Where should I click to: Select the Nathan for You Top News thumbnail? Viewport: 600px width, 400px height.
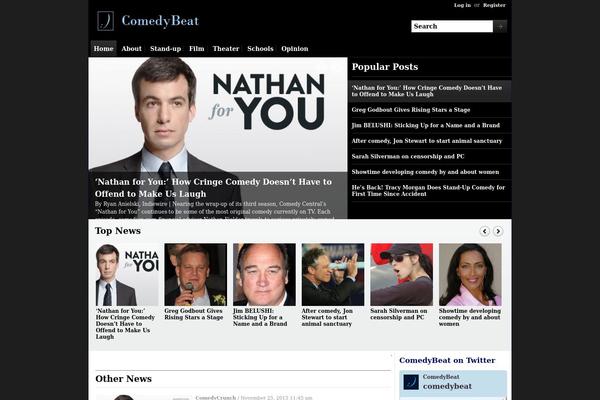[x=127, y=274]
